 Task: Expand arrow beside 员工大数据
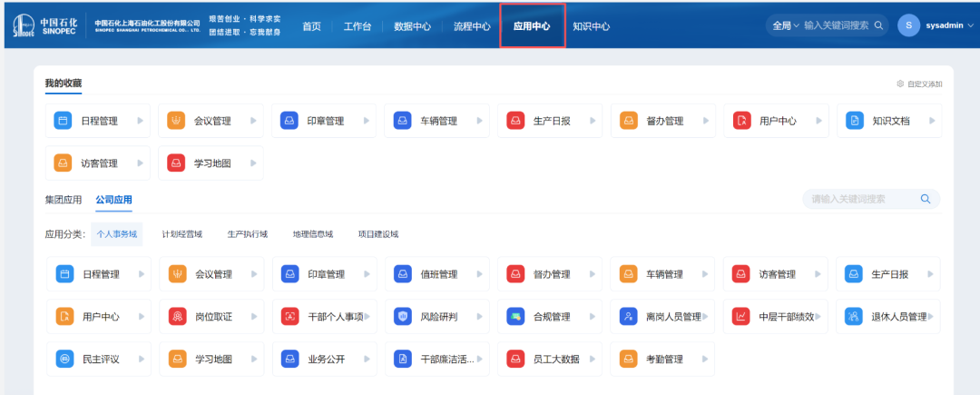pyautogui.click(x=592, y=360)
